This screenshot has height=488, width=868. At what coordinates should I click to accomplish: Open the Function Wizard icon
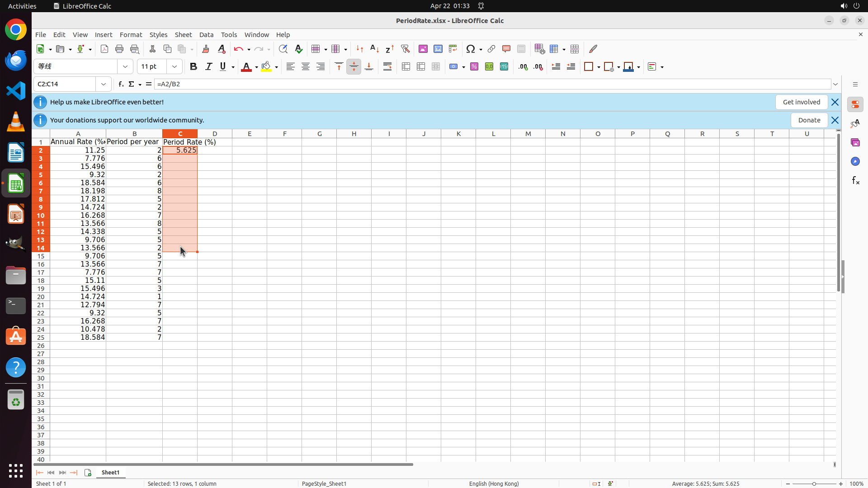(121, 84)
